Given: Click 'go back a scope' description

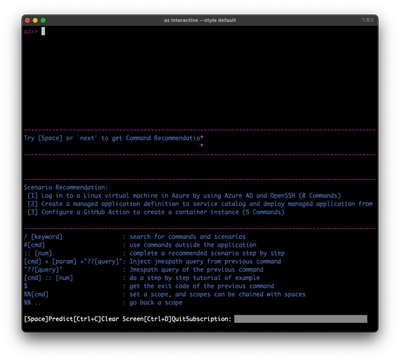Looking at the screenshot, I should (156, 303).
